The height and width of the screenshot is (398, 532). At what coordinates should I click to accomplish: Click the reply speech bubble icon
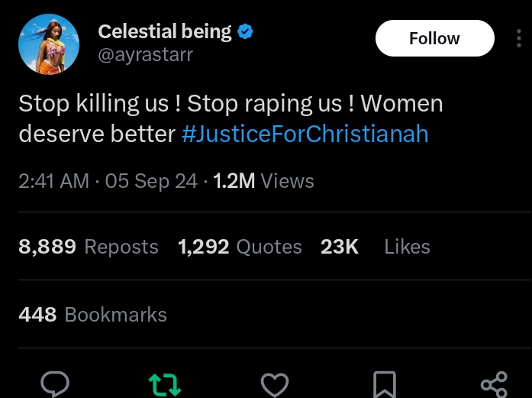55,384
